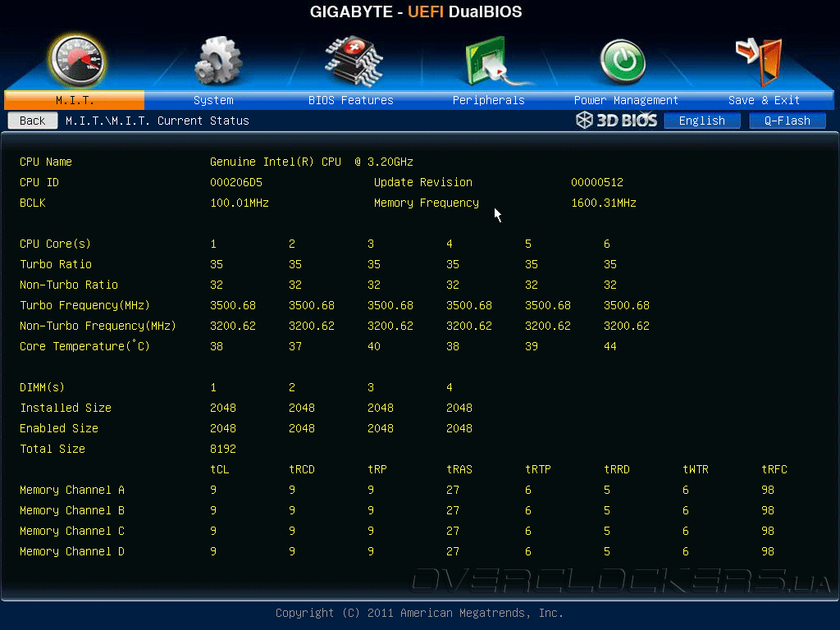
Task: Click the tCL column header
Action: tap(219, 469)
